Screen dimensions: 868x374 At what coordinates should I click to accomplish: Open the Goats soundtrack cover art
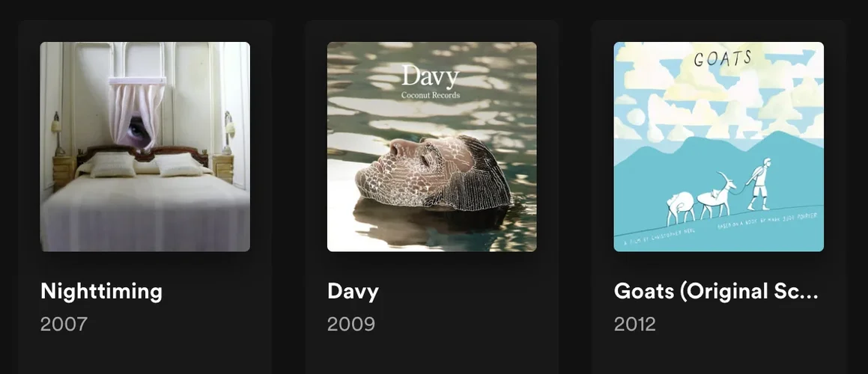coord(718,147)
